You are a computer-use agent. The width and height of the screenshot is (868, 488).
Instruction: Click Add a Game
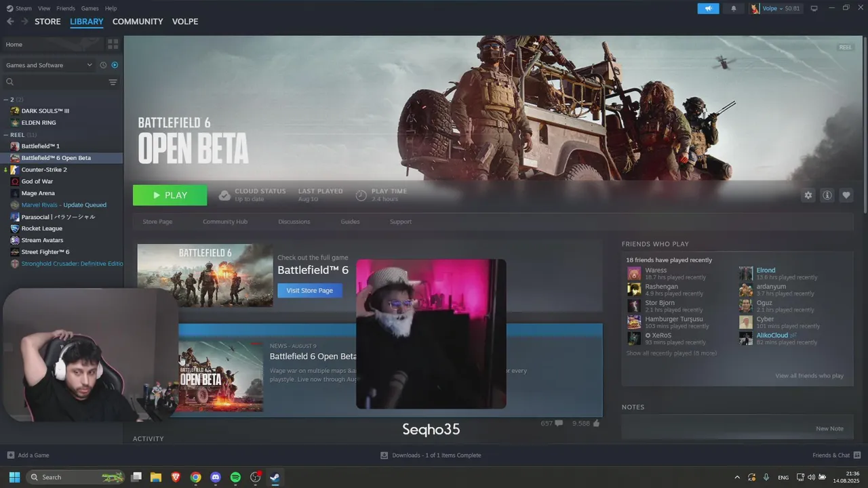click(x=28, y=455)
